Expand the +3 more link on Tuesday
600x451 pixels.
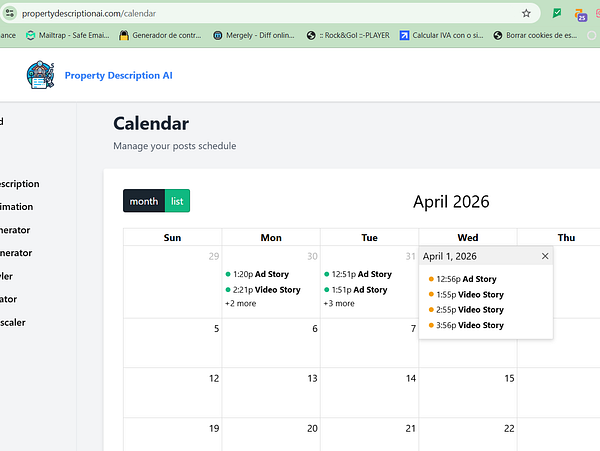[339, 303]
